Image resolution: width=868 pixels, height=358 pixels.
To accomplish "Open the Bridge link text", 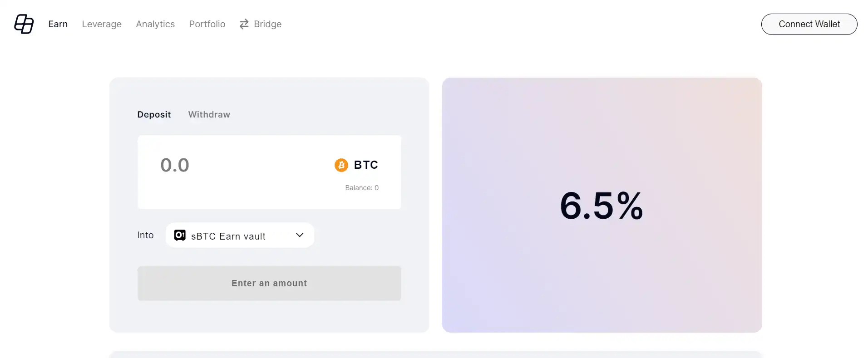I will tap(267, 24).
